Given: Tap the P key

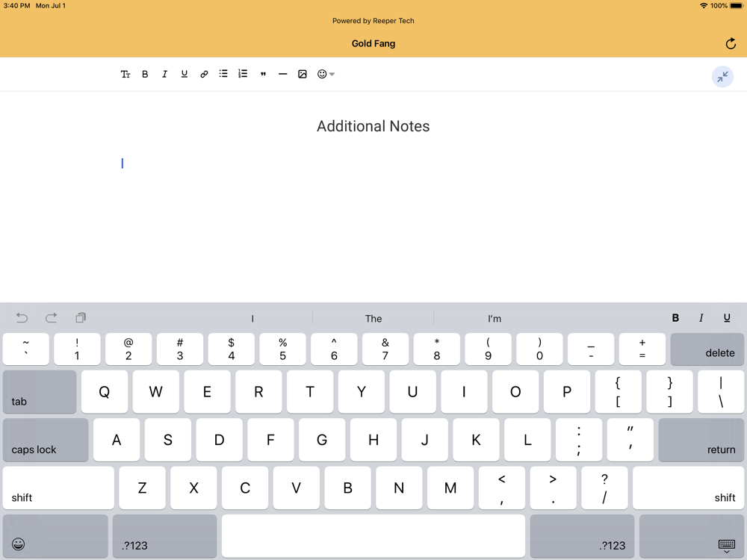Looking at the screenshot, I should (x=567, y=392).
